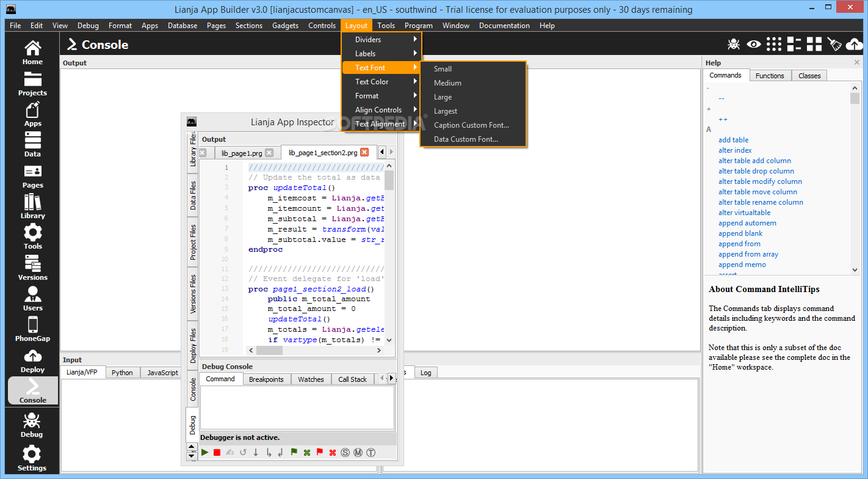Open the Pages workspace
Screen dimensions: 868x479
pos(32,176)
